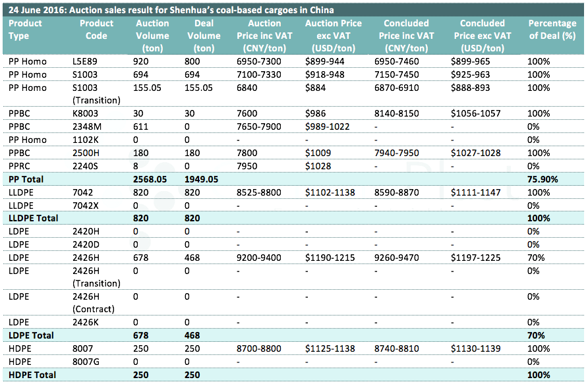Click the table title dated 24 June 2016

(x=171, y=10)
